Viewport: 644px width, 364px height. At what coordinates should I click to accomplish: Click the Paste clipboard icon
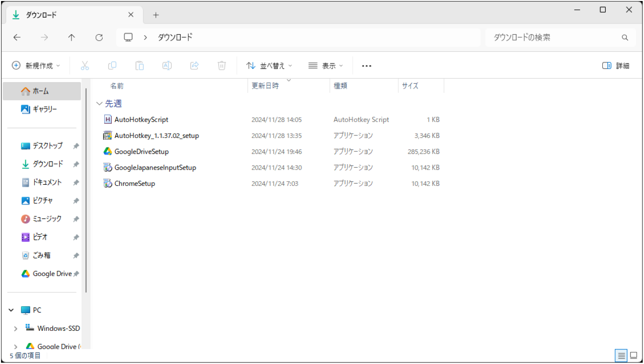pyautogui.click(x=139, y=65)
